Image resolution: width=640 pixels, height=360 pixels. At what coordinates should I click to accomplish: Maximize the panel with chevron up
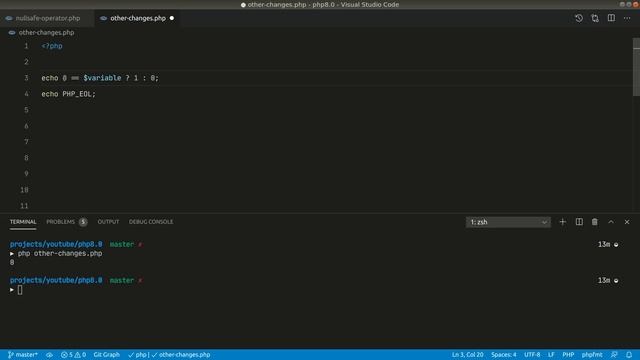click(x=611, y=222)
